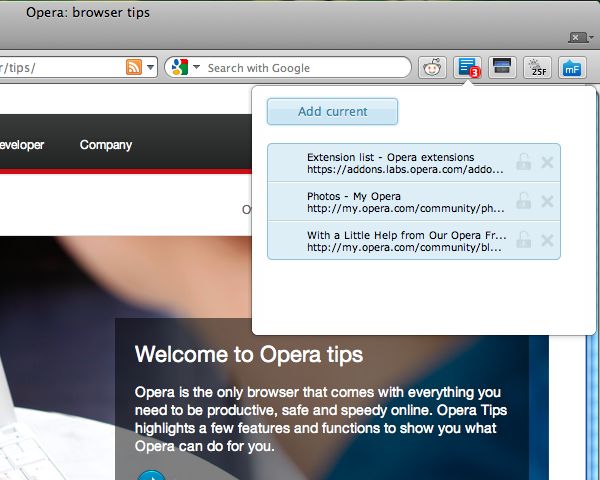The height and width of the screenshot is (480, 600).
Task: Remove the Extension list entry with X
Action: tap(547, 162)
